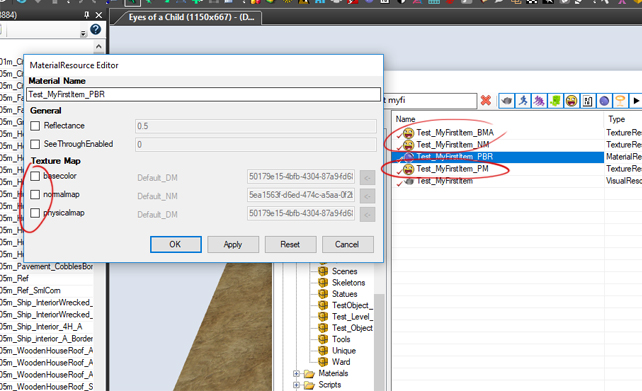Enable the basecolor texture map checkbox
The image size is (642, 391).
tap(35, 176)
